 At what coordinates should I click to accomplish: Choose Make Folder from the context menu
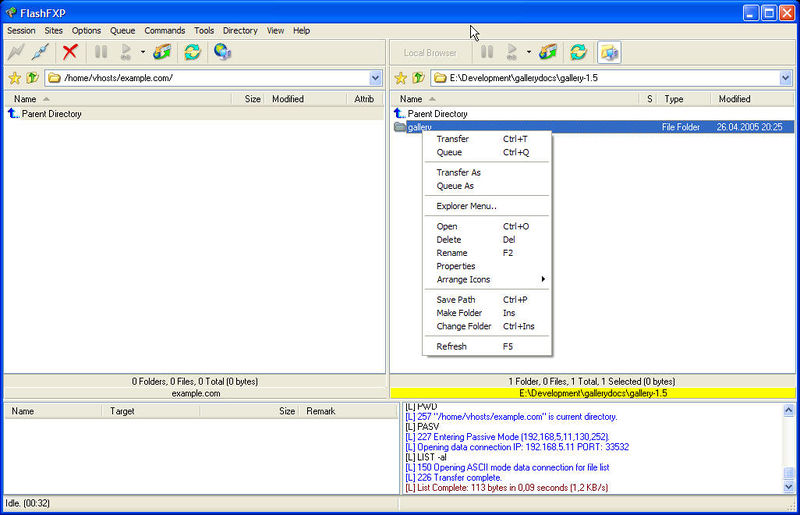[487, 313]
